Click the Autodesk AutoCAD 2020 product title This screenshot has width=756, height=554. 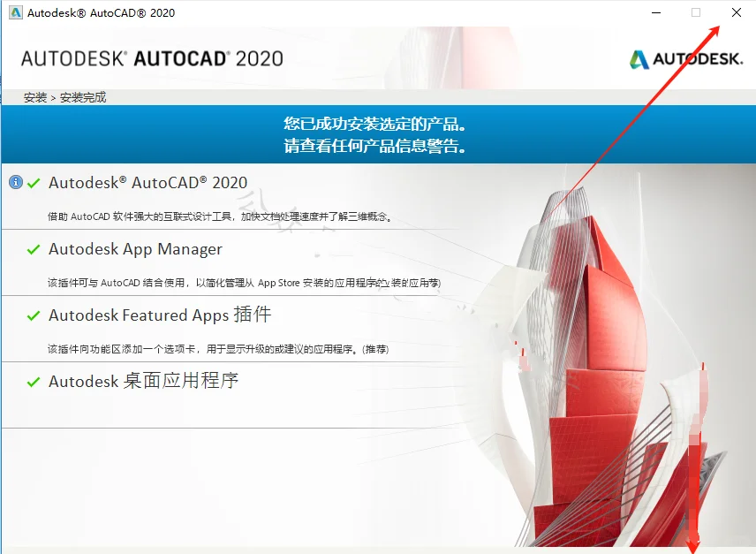click(147, 183)
